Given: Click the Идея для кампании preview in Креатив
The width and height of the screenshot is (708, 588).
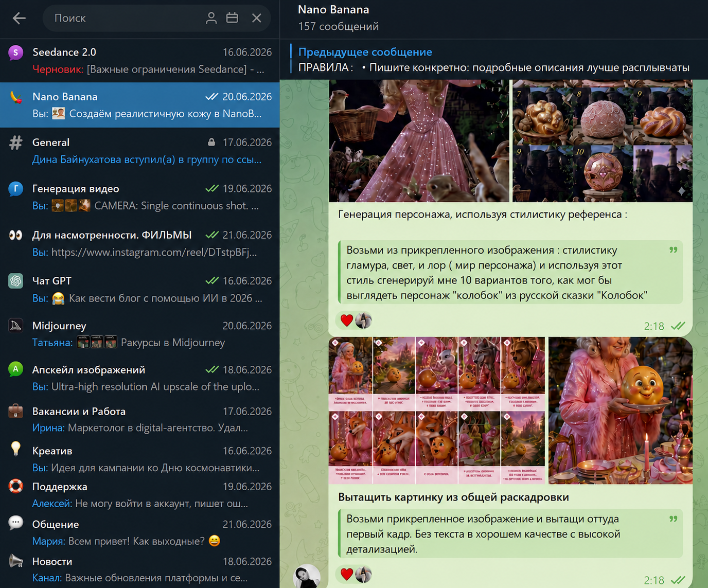Looking at the screenshot, I should coord(155,468).
